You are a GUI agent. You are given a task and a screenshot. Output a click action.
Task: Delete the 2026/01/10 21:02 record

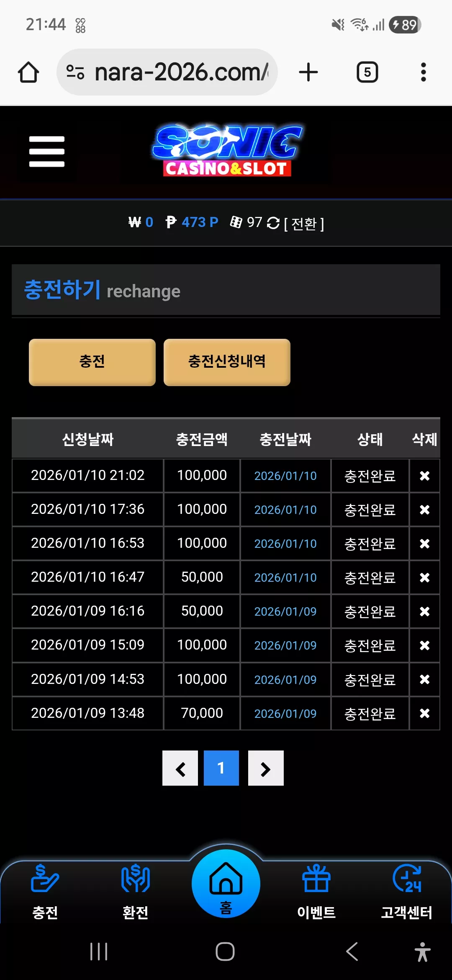pyautogui.click(x=424, y=476)
